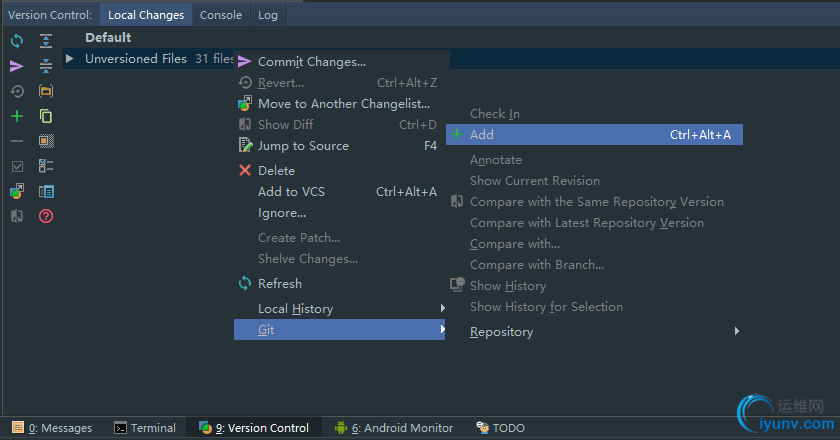Toggle the Show Ignored Files icon

tap(46, 141)
